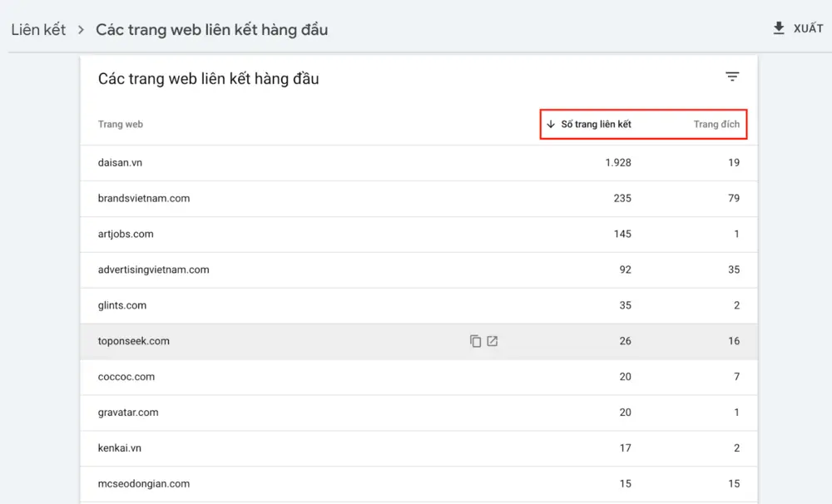The width and height of the screenshot is (832, 504).
Task: Click the 19 target pages value
Action: coord(734,163)
